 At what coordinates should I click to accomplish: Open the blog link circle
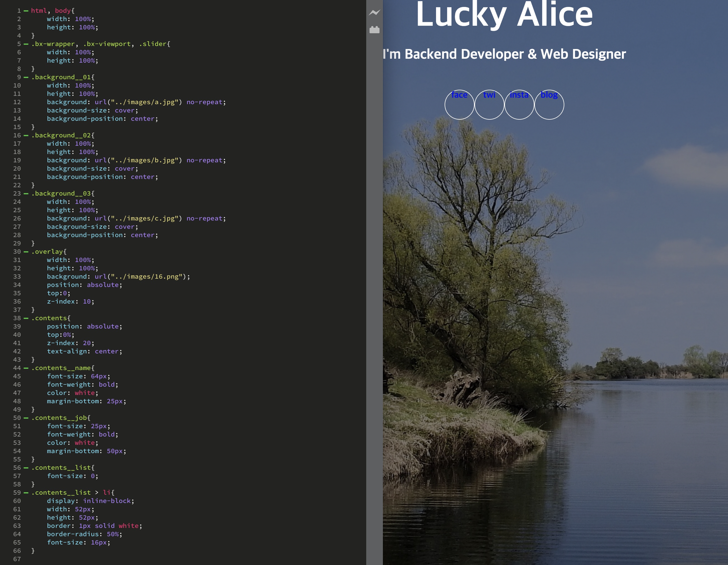click(x=549, y=95)
